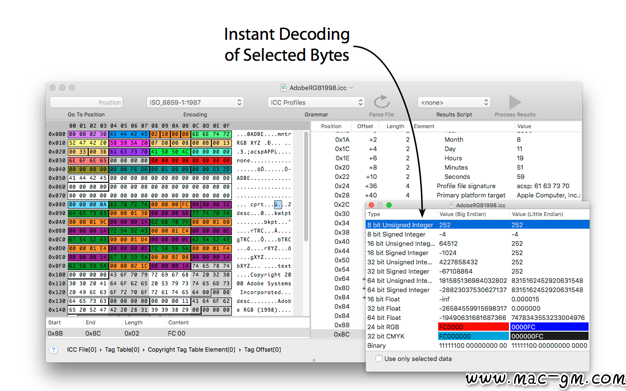This screenshot has height=391, width=626.
Task: Click the Length column header in results
Action: [x=395, y=126]
